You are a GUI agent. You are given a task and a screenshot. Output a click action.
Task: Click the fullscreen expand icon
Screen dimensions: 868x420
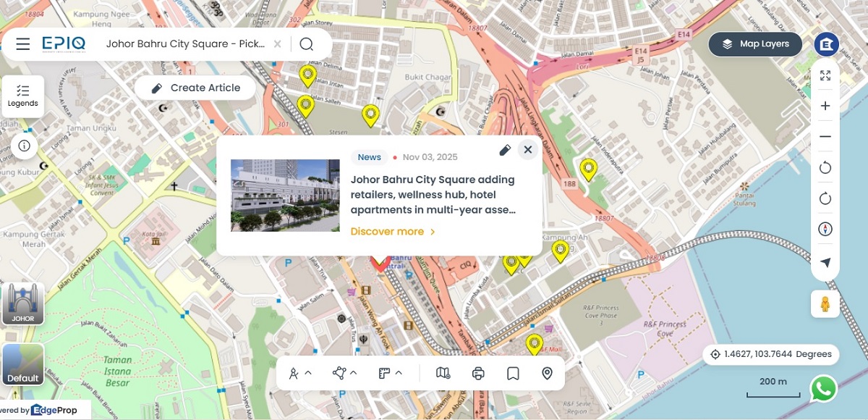coord(825,76)
